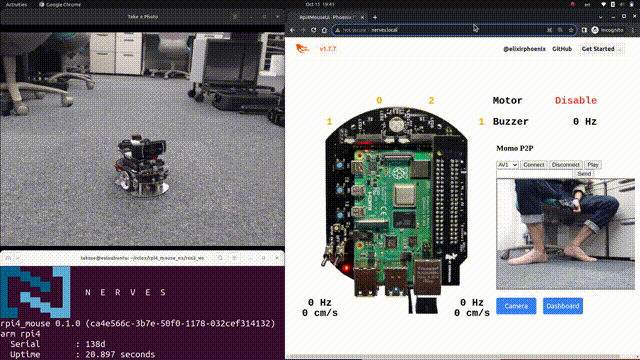Click the Google Chrome app indicator

(x=60, y=4)
